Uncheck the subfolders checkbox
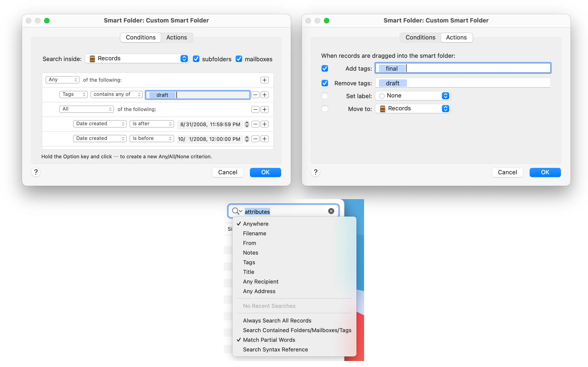Screen dimensions: 588x367 point(196,59)
